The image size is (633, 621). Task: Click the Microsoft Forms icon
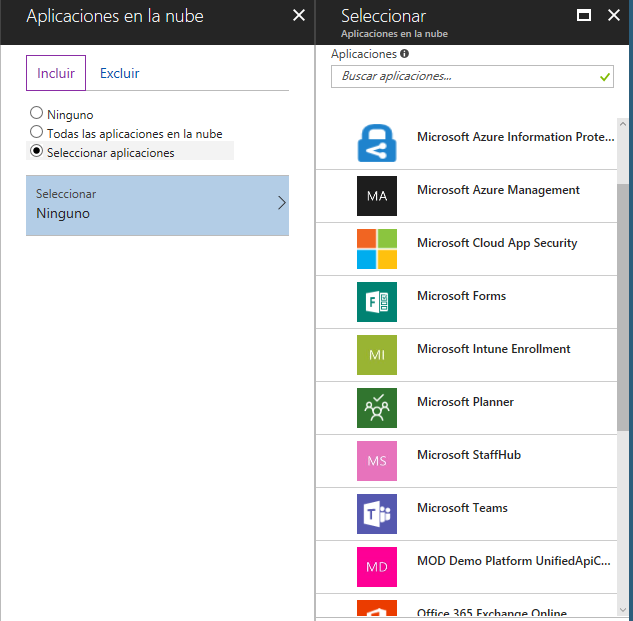(x=377, y=302)
